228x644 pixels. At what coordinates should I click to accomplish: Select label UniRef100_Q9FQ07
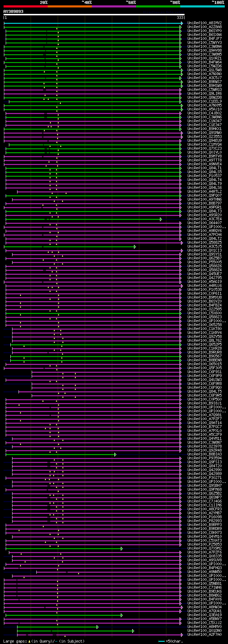click(204, 196)
